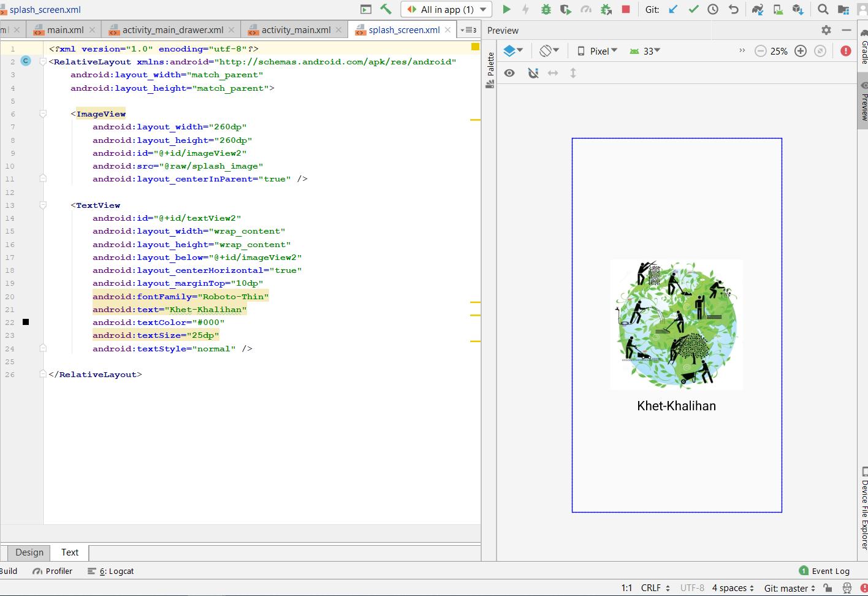Image resolution: width=868 pixels, height=596 pixels.
Task: Click the Debug app bug icon
Action: (546, 9)
